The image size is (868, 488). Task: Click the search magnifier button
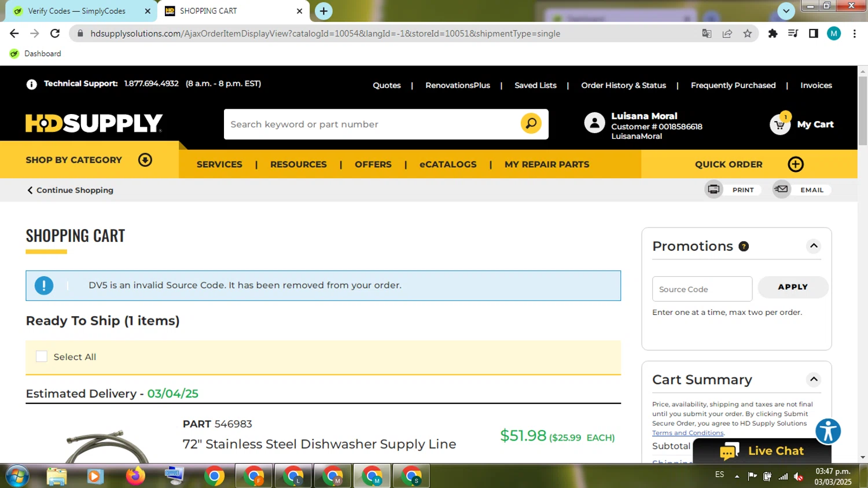pyautogui.click(x=531, y=123)
